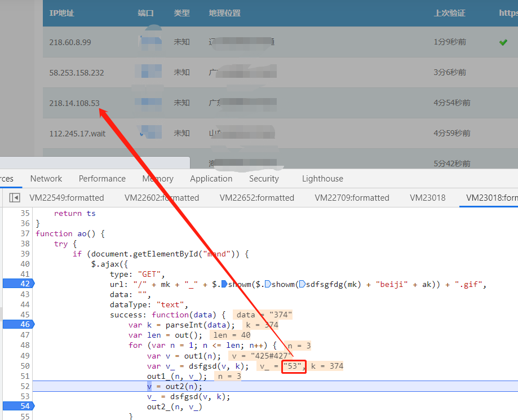Click line number 35 in the gutter
518x420 pixels.
click(x=25, y=214)
